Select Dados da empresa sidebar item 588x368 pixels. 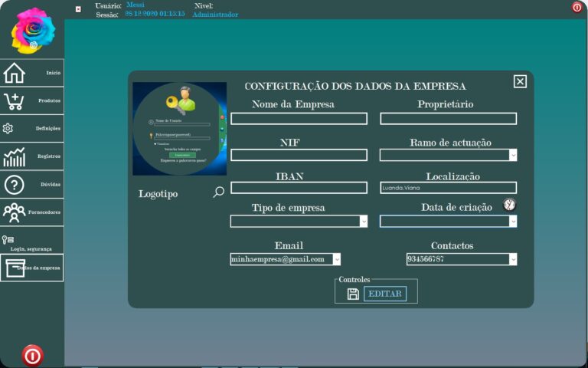tap(32, 268)
